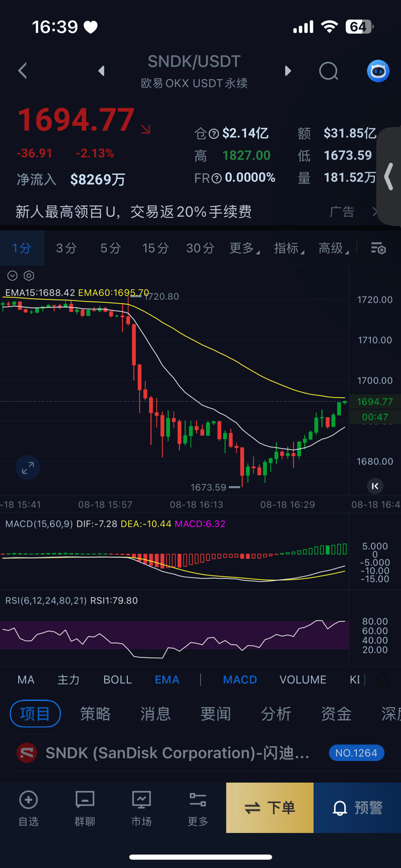Tap the RSI(6,12,24,80,21) indicator legend
401x868 pixels.
[x=46, y=601]
